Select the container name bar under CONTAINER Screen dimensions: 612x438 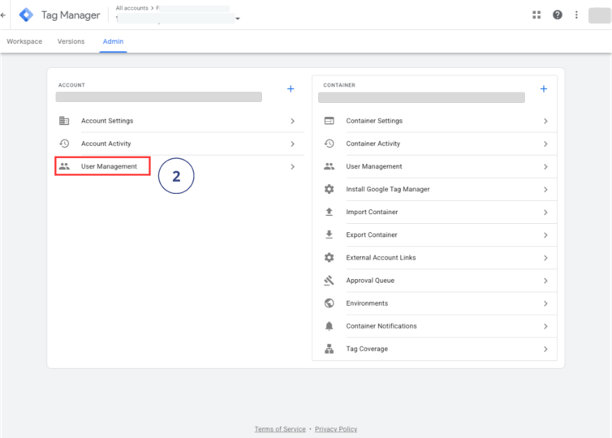pyautogui.click(x=421, y=97)
